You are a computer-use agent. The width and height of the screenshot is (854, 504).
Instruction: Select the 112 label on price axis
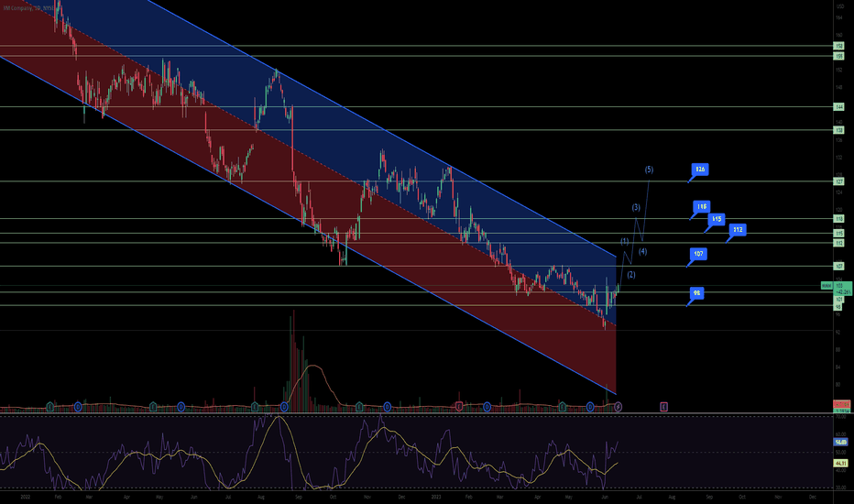[x=839, y=243]
